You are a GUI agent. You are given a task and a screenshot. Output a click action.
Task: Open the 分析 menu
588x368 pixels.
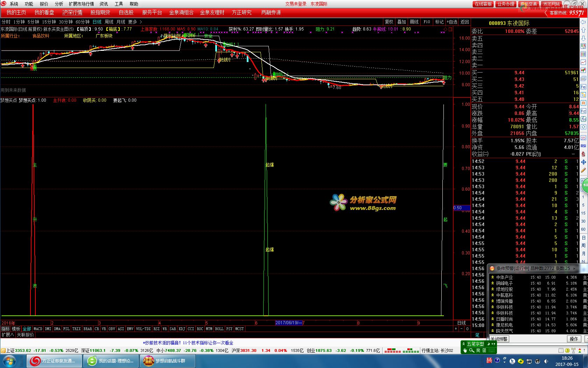coord(59,4)
